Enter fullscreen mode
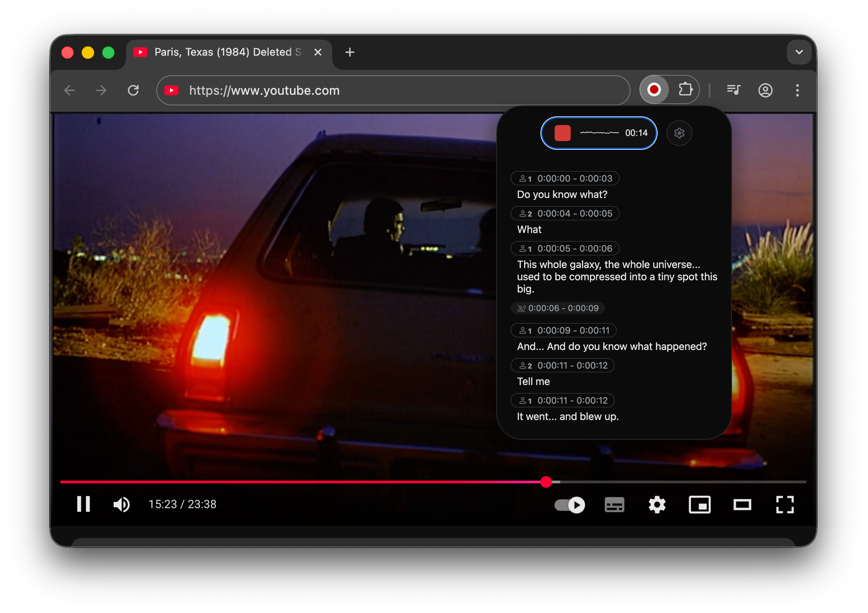This screenshot has width=868, height=613. 785,505
